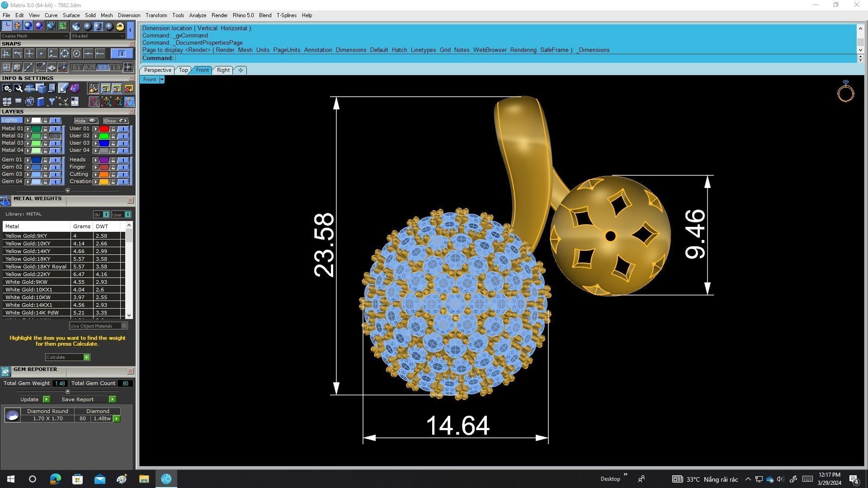Click the gold-sphere rendered display mode icon
The image size is (868, 488).
(x=120, y=26)
